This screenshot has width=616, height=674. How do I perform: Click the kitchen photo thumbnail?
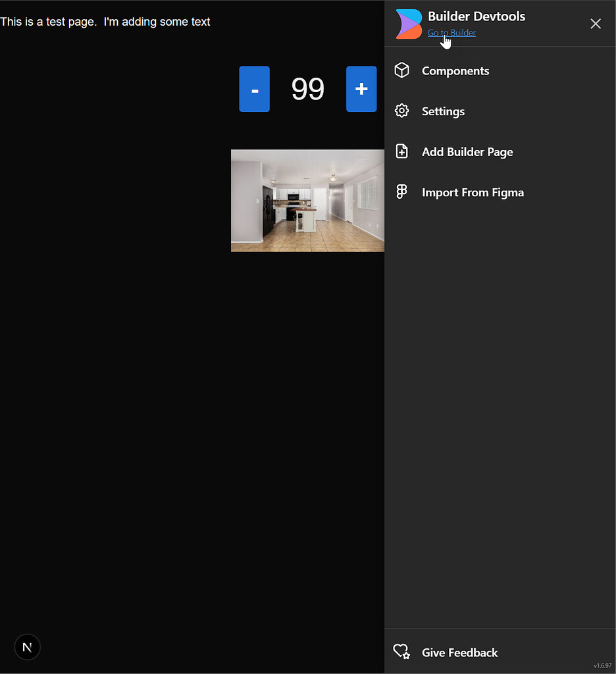pyautogui.click(x=307, y=200)
